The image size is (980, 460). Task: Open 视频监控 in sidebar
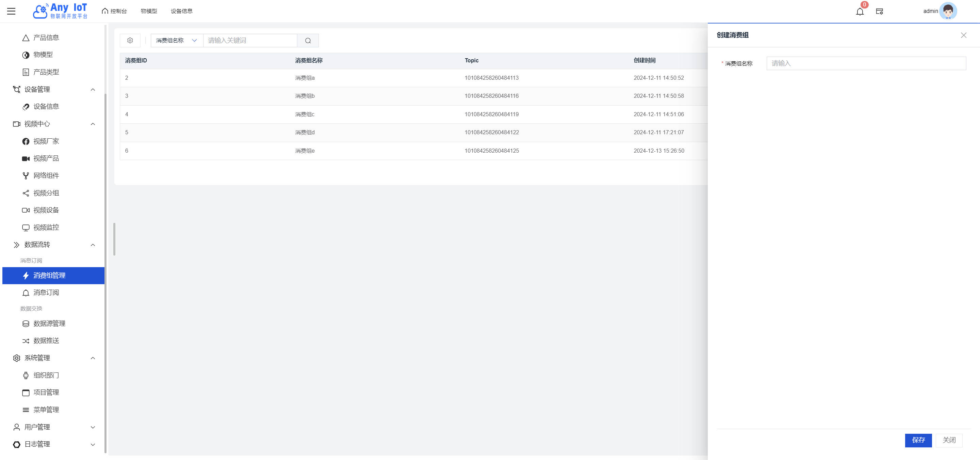coord(46,227)
